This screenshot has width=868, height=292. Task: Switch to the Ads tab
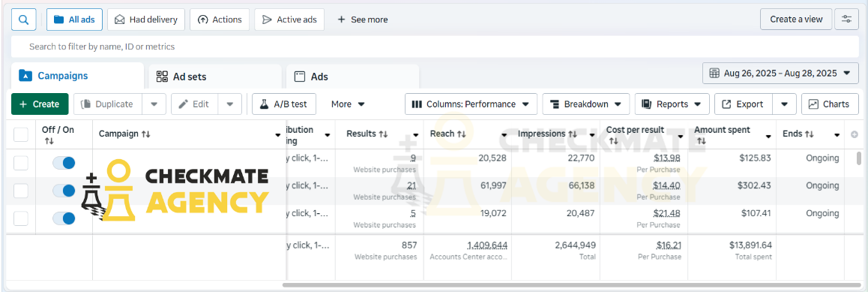point(352,77)
